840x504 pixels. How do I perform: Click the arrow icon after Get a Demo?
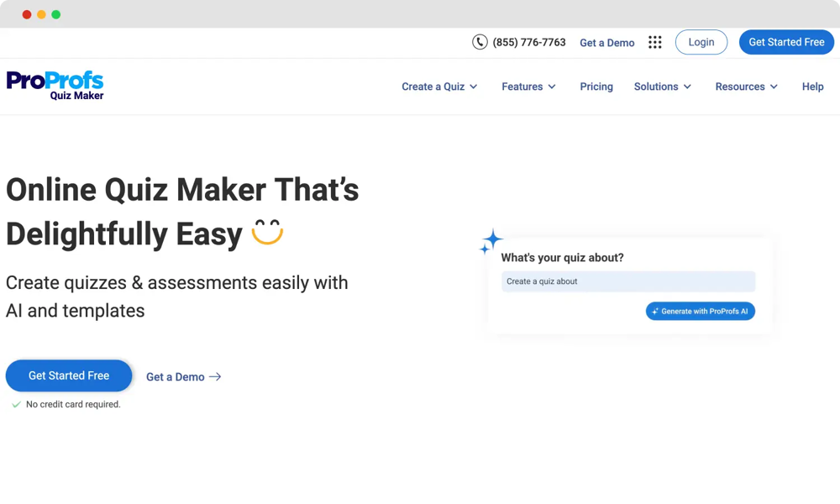(x=216, y=376)
